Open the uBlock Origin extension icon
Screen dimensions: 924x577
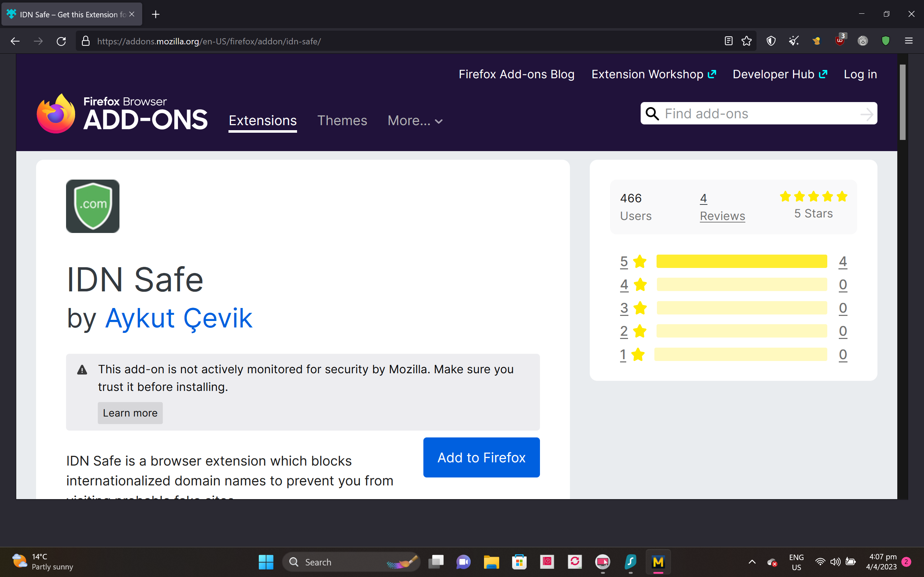(840, 41)
